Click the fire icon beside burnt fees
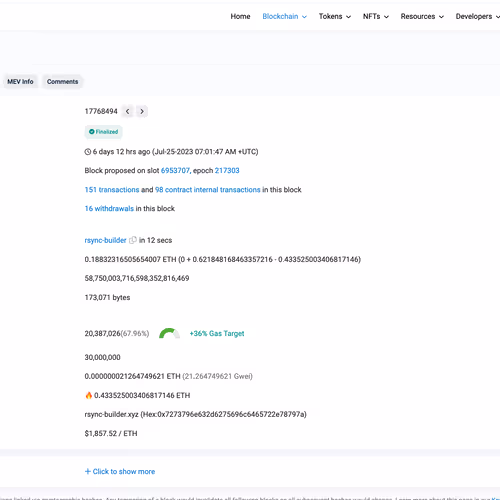500x500 pixels. point(89,395)
